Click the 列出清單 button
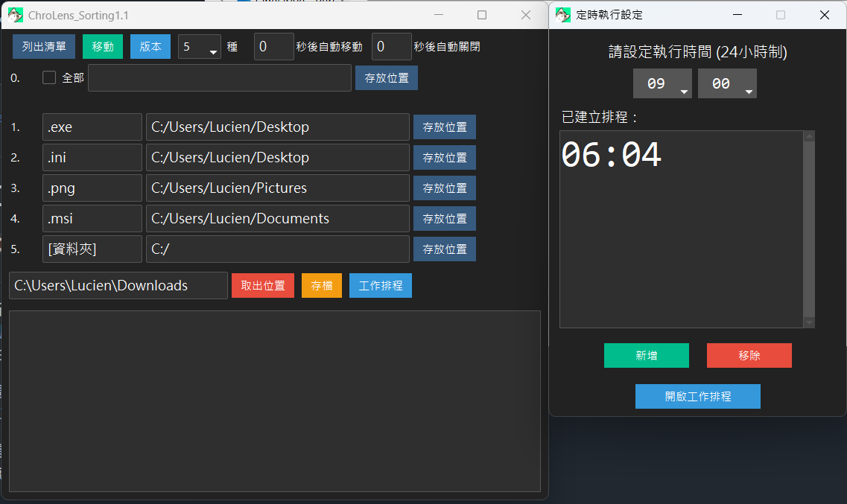Viewport: 847px width, 504px height. [44, 46]
